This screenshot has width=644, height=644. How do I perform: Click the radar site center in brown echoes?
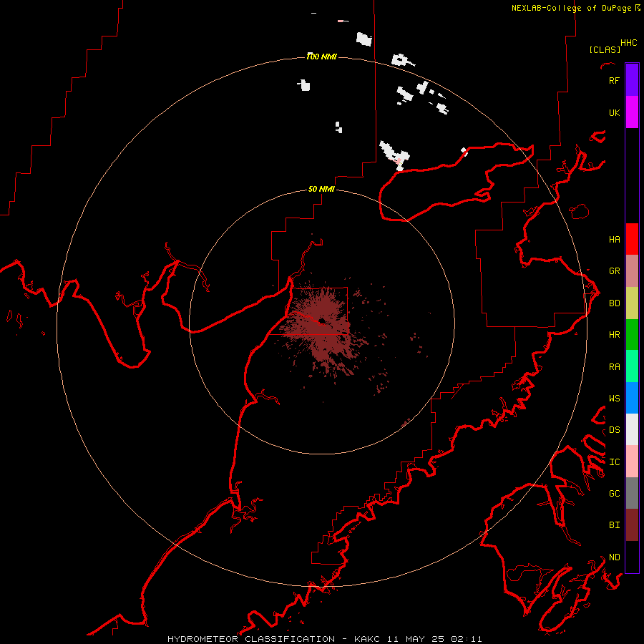point(322,321)
